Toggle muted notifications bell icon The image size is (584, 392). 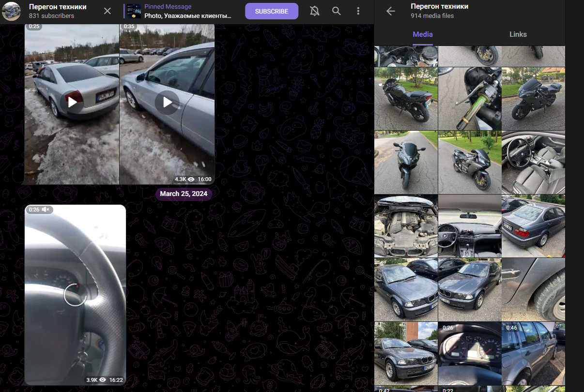pos(315,11)
